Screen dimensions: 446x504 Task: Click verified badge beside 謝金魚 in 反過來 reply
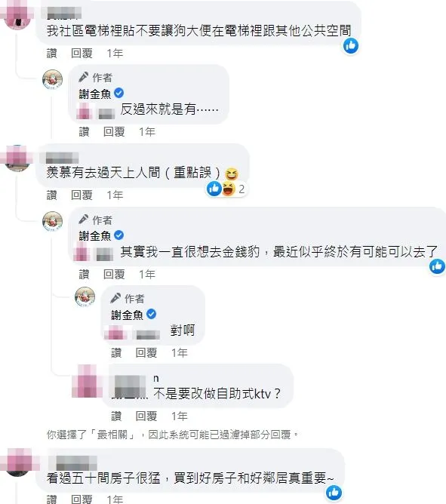(119, 94)
